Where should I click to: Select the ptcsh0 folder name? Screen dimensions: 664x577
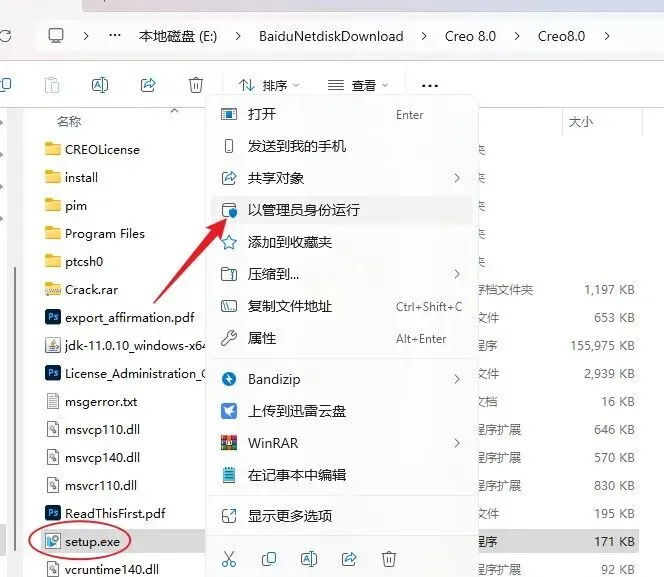[84, 262]
